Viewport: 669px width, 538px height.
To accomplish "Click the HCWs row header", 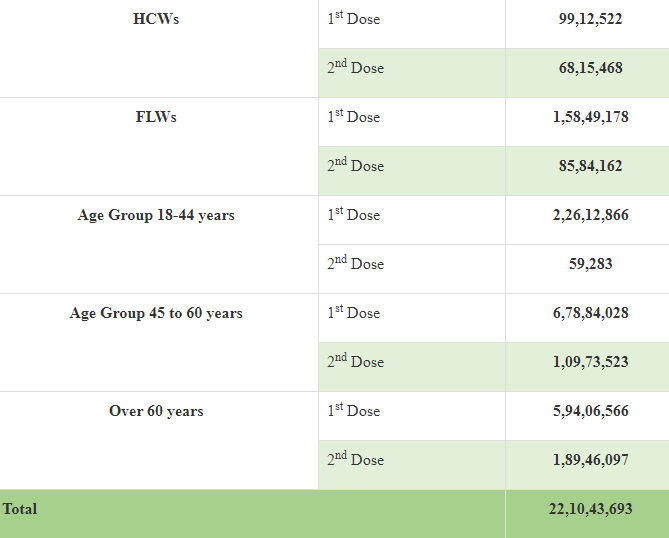I will [156, 19].
